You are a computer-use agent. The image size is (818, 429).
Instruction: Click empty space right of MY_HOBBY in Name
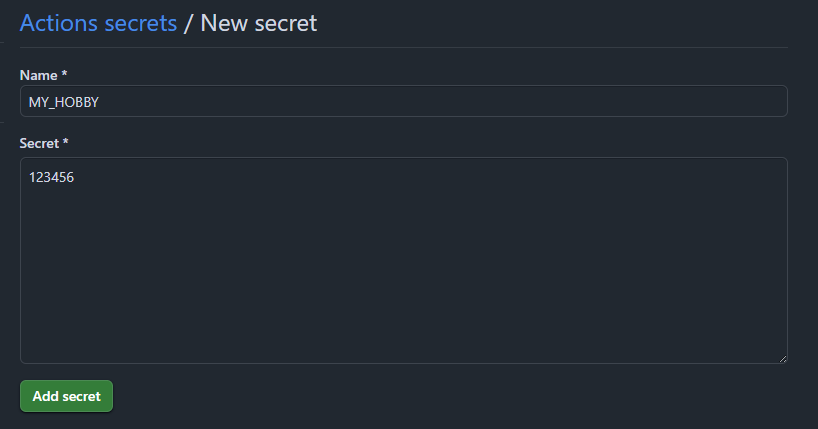click(x=450, y=101)
